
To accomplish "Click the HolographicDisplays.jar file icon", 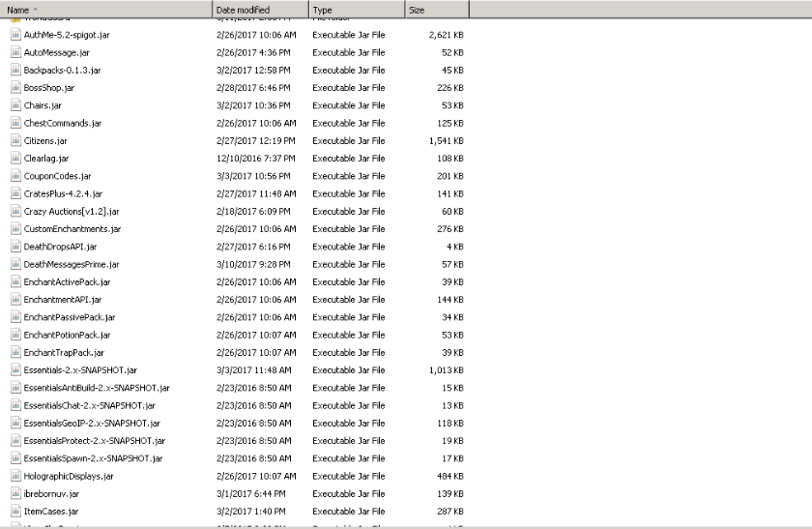I will [16, 476].
